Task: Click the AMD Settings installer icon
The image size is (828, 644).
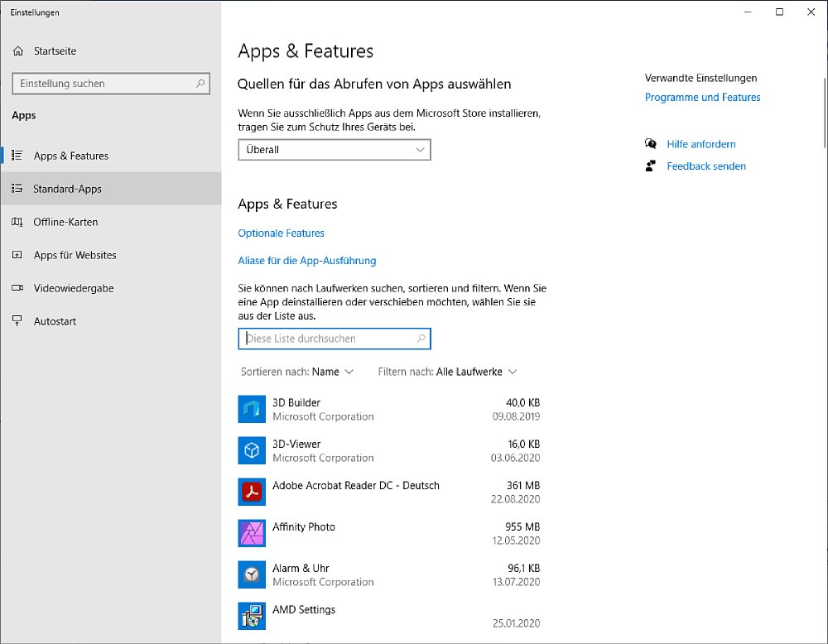Action: pyautogui.click(x=252, y=616)
